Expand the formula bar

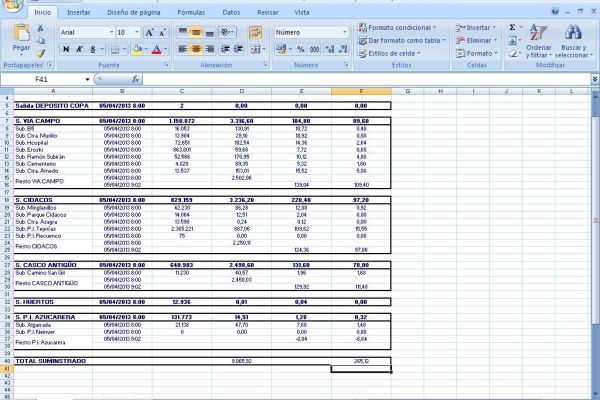coord(595,79)
